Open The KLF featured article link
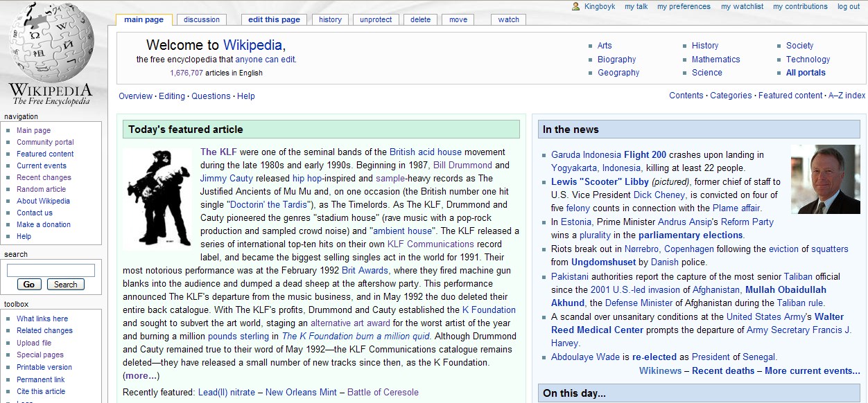868x403 pixels. click(x=218, y=152)
